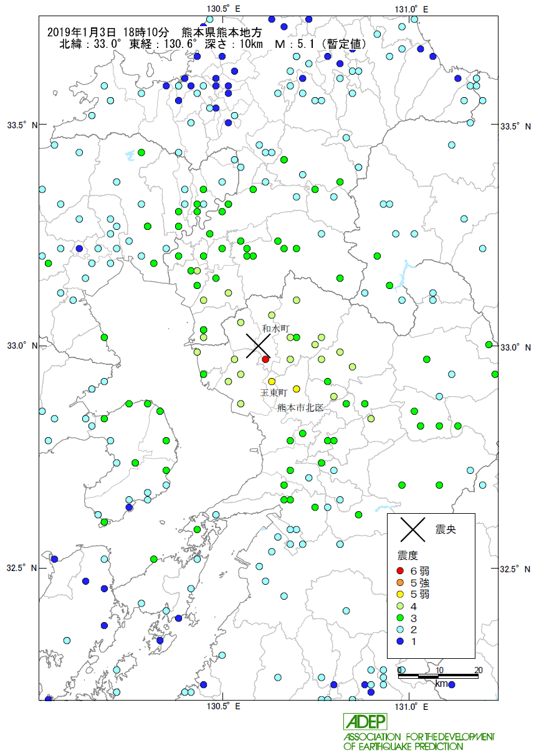
Task: Click the ADEP logo
Action: (x=366, y=722)
